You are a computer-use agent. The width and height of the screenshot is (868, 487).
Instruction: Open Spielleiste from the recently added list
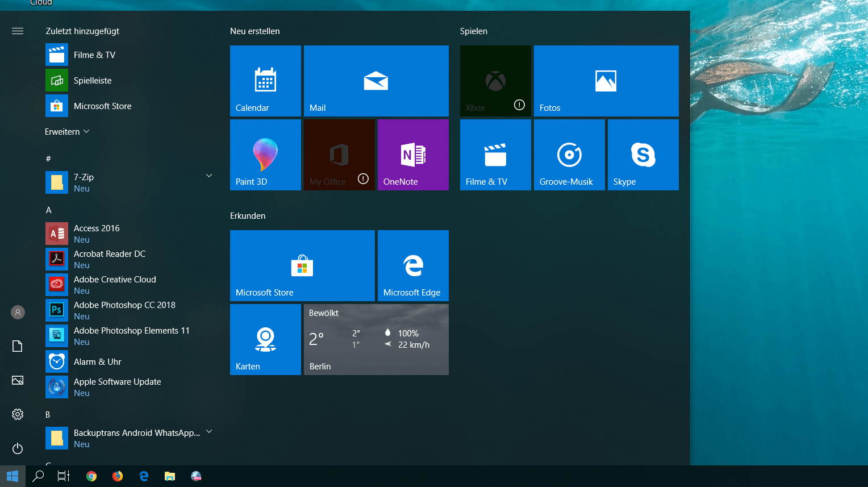[131, 81]
